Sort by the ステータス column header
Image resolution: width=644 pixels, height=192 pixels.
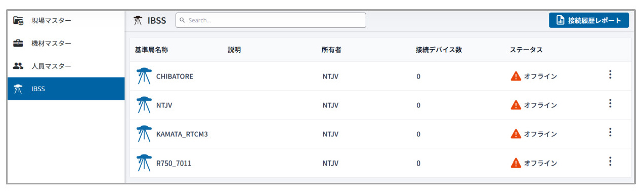click(526, 50)
